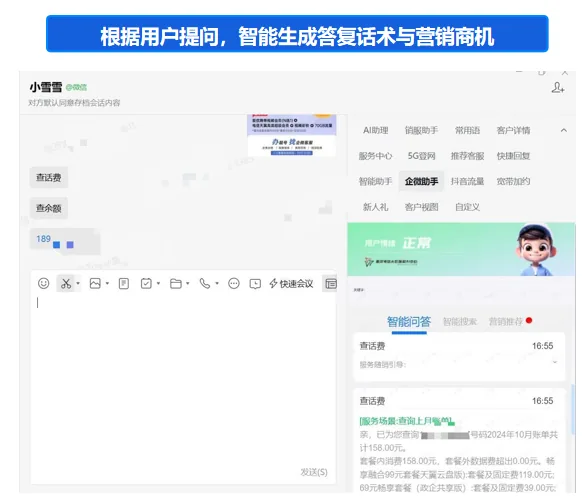Click the 发送(S) send button

314,472
